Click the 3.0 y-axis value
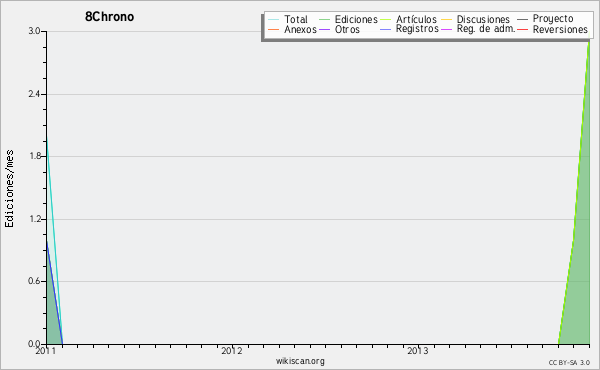The image size is (600, 370). pyautogui.click(x=34, y=31)
